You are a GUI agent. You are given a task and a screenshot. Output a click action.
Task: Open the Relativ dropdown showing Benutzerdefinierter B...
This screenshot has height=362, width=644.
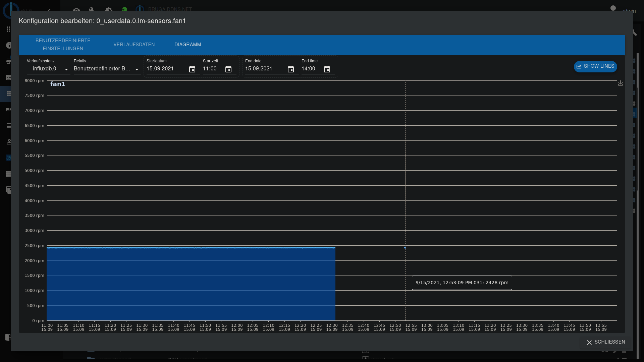[x=102, y=68]
